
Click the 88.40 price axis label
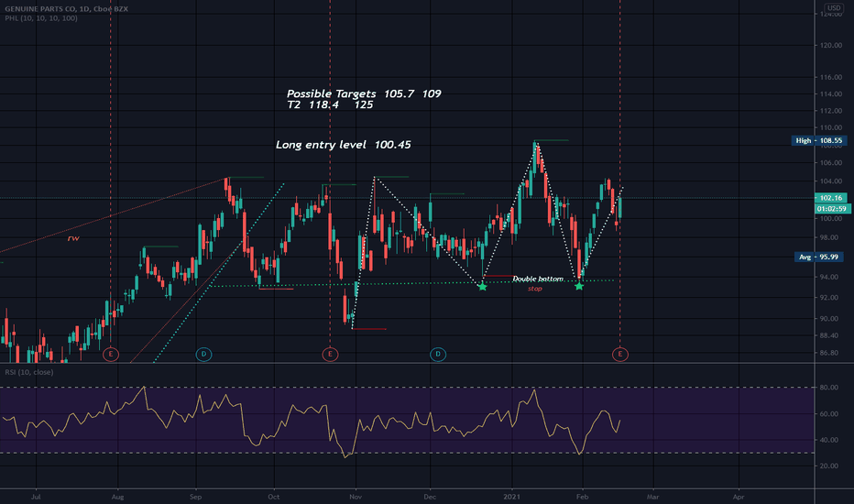pos(829,335)
